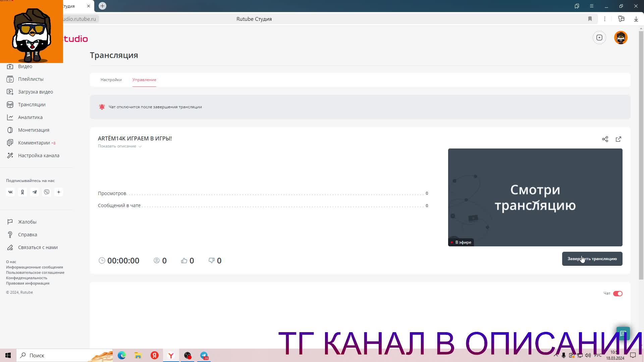Screen dimensions: 644x362
Task: Open Комментарии with +8 badge
Action: pos(31,143)
